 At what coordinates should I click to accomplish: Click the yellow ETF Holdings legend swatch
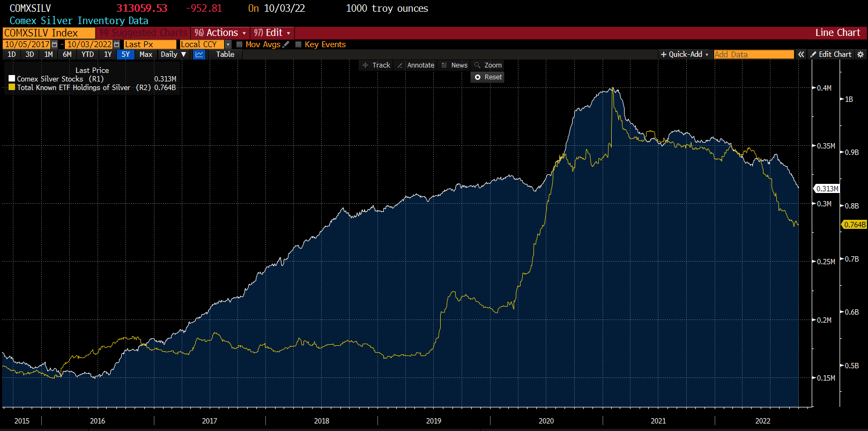tap(12, 87)
